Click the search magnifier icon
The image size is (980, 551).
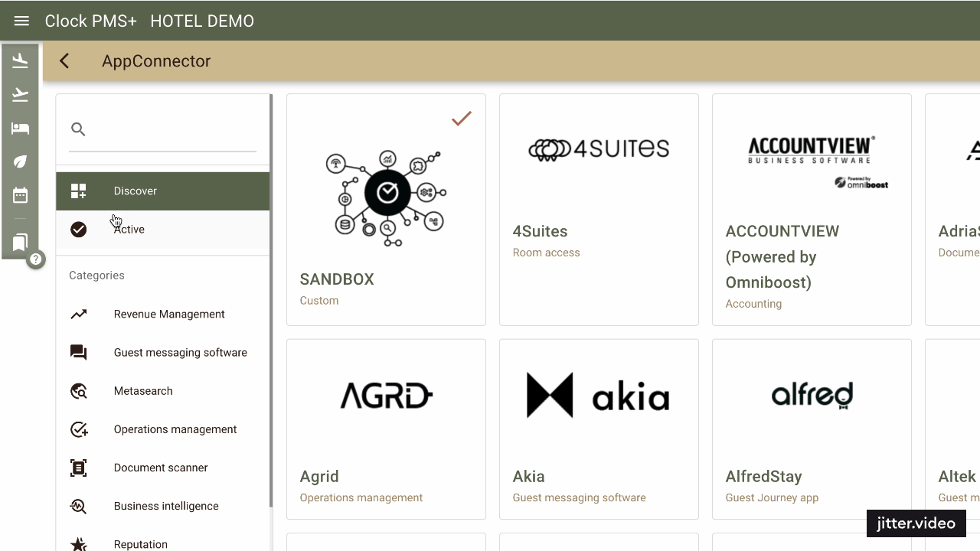point(78,129)
